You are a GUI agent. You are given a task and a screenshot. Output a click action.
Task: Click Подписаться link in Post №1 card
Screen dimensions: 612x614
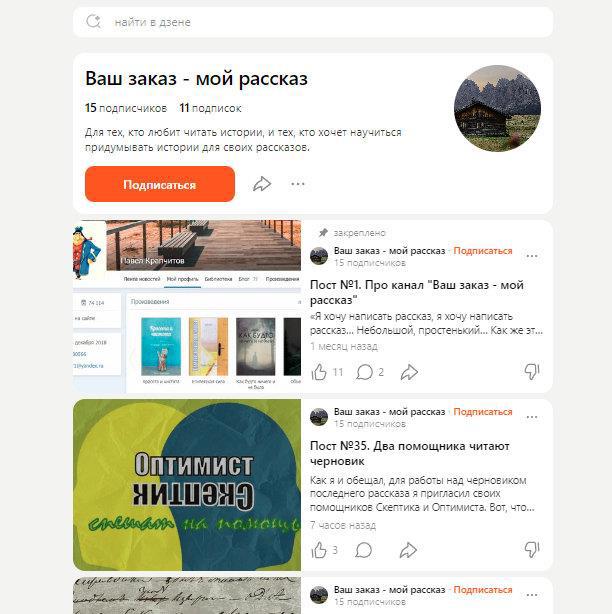point(482,251)
